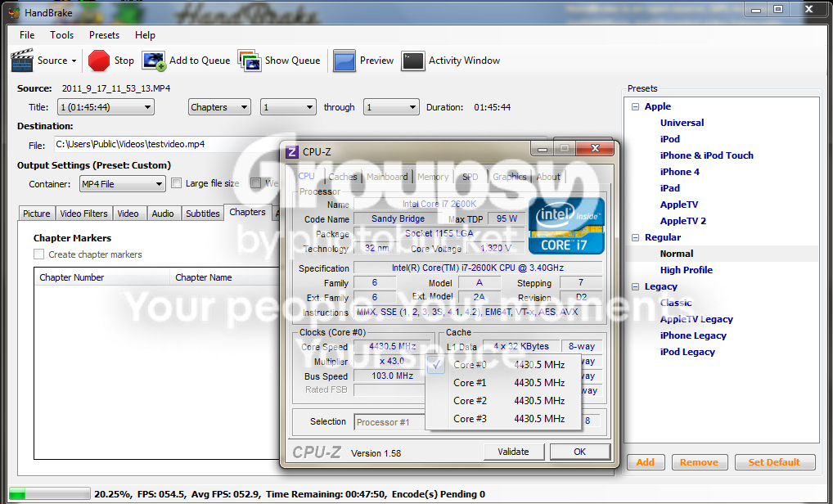
Task: Click the Validate button in CPU-Z
Action: (x=514, y=452)
